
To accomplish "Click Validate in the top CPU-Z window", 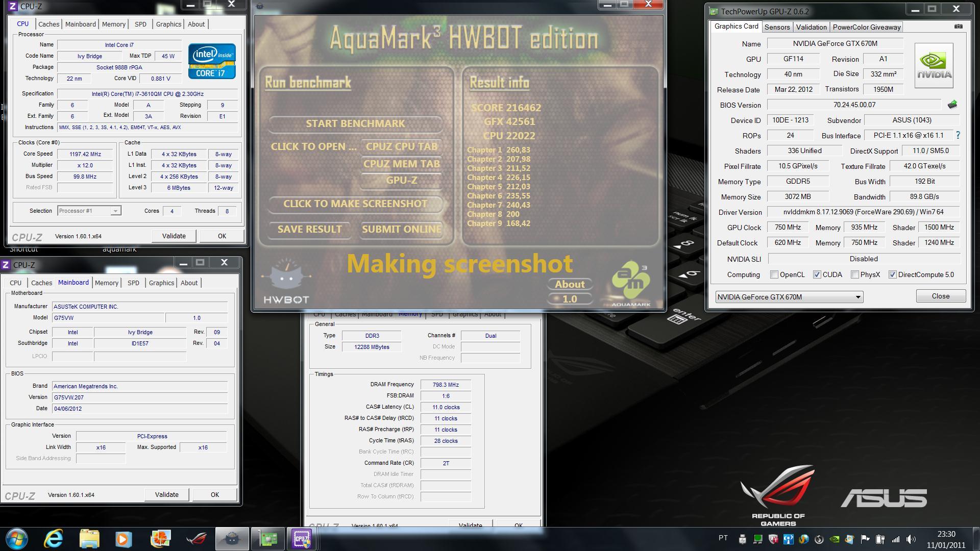I will pyautogui.click(x=174, y=236).
